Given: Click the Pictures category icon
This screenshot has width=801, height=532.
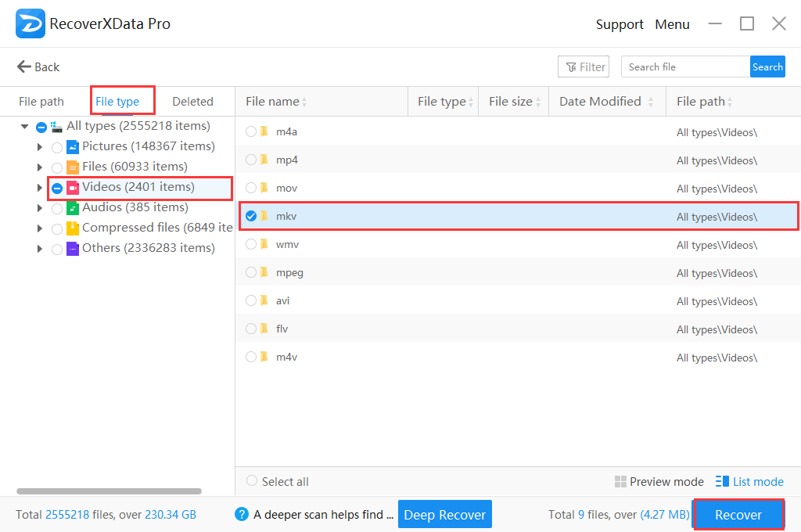Looking at the screenshot, I should [x=73, y=146].
